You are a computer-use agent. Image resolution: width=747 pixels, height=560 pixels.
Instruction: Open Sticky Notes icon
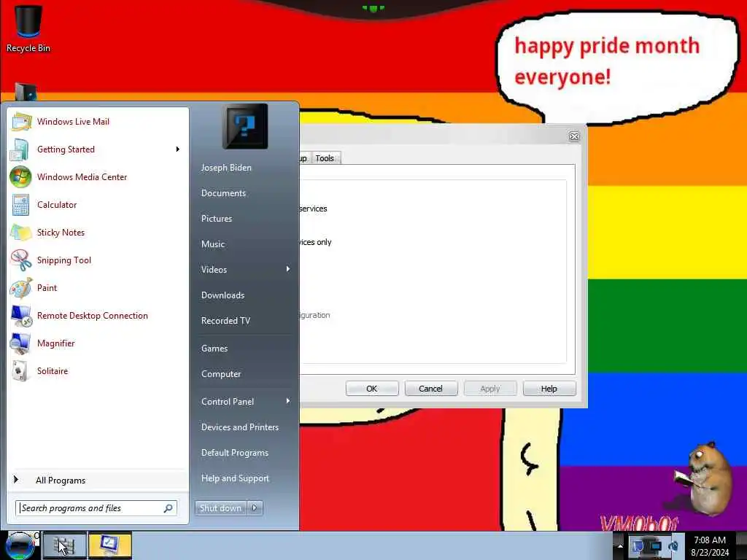click(x=21, y=233)
